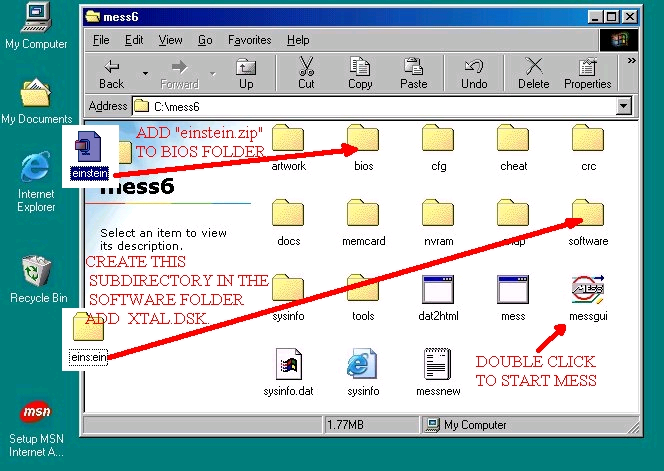Viewport: 664px width, 471px height.
Task: Select the bios folder
Action: (x=363, y=148)
